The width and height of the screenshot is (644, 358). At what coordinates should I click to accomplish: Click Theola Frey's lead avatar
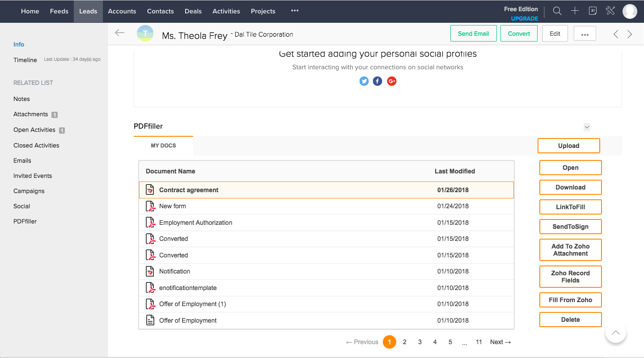coord(145,34)
